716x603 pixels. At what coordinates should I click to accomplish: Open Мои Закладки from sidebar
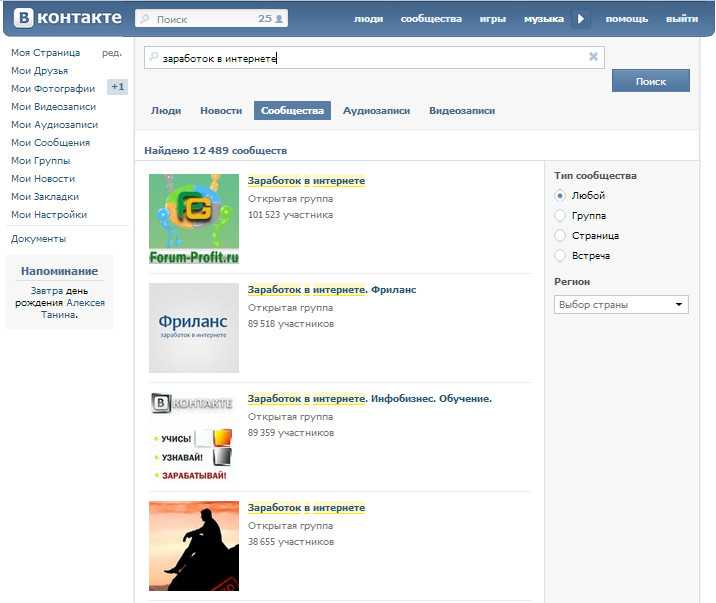(x=45, y=196)
